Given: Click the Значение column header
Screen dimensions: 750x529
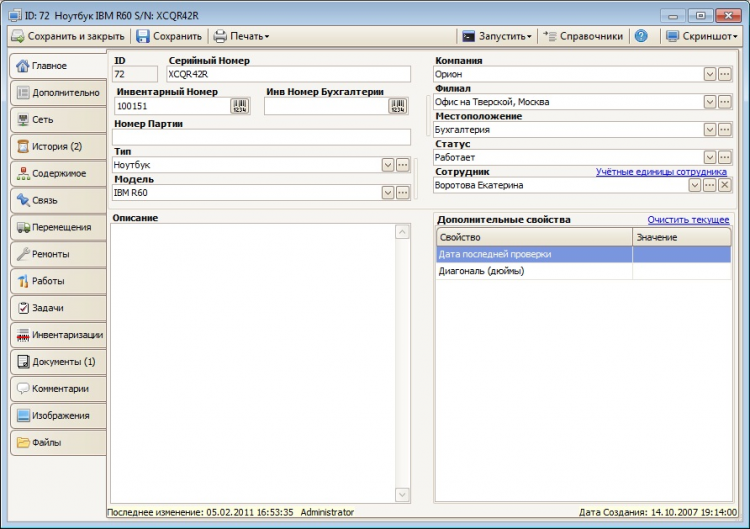Looking at the screenshot, I should click(682, 237).
